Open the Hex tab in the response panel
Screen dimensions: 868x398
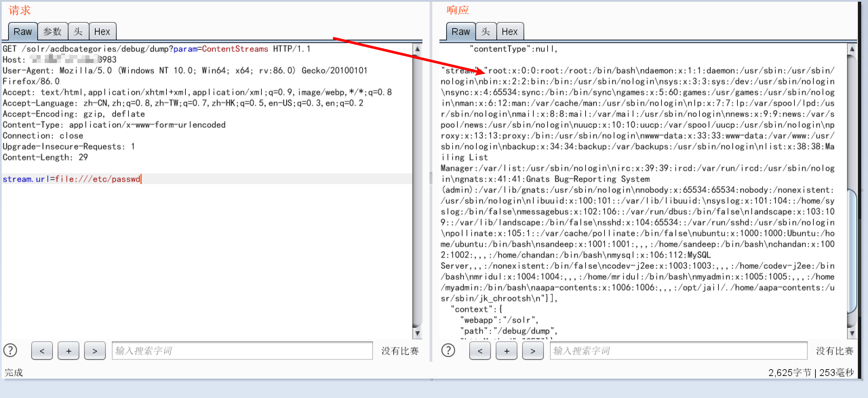(x=510, y=31)
